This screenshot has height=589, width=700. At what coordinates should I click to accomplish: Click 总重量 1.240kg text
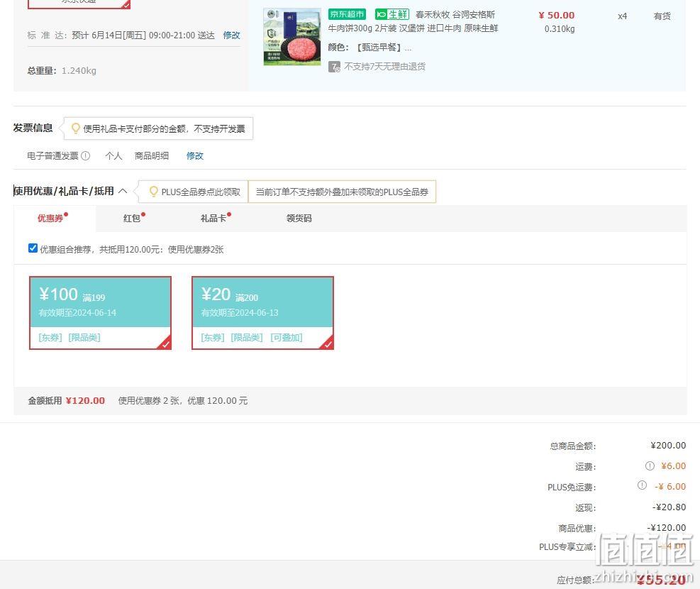click(62, 70)
